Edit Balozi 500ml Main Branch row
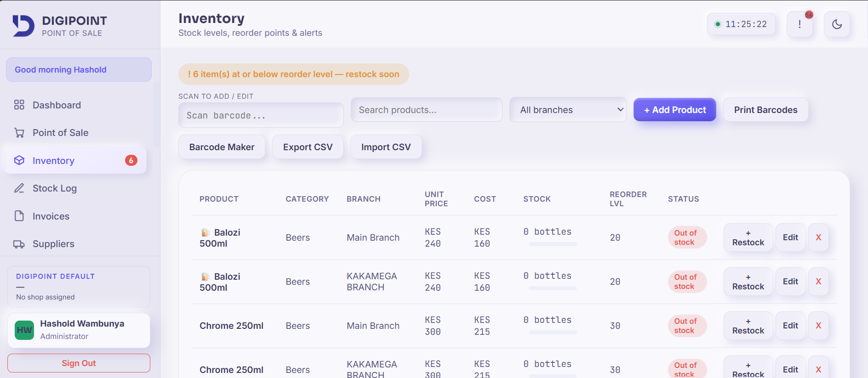Screen dimensions: 868x378 coord(790,237)
